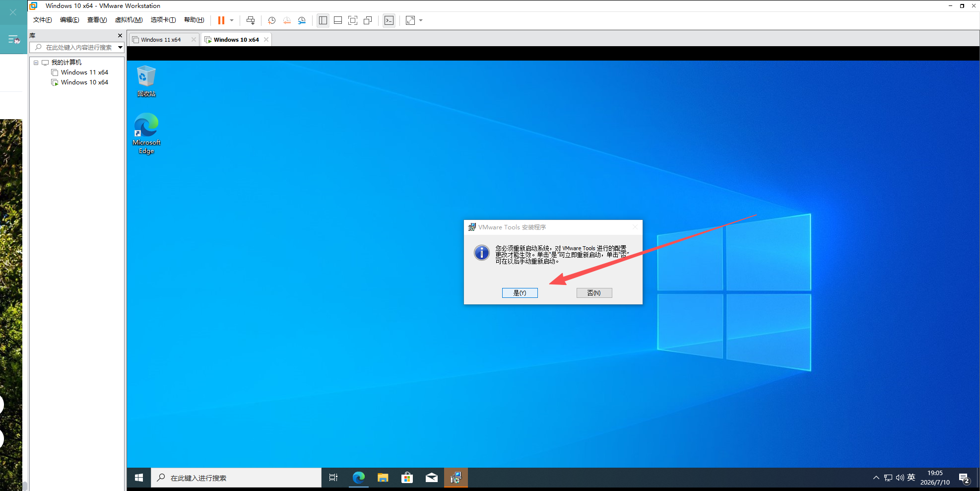The height and width of the screenshot is (491, 980).
Task: Open the 虚拟机(M) menu
Action: click(x=129, y=20)
